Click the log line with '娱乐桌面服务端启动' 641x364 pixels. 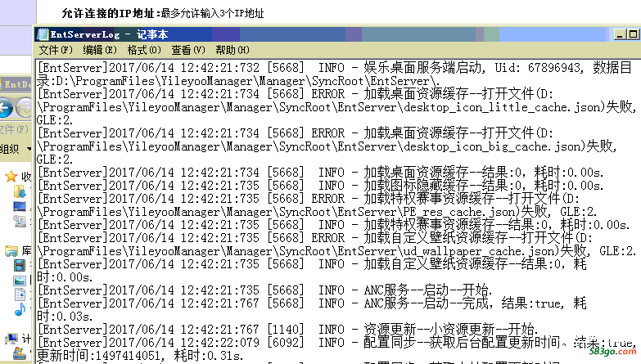tap(334, 74)
